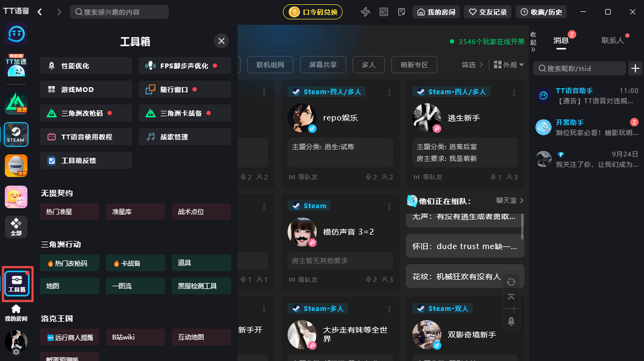The image size is (644, 361).
Task: Jump to top using the up-arrow icon
Action: coord(511,297)
